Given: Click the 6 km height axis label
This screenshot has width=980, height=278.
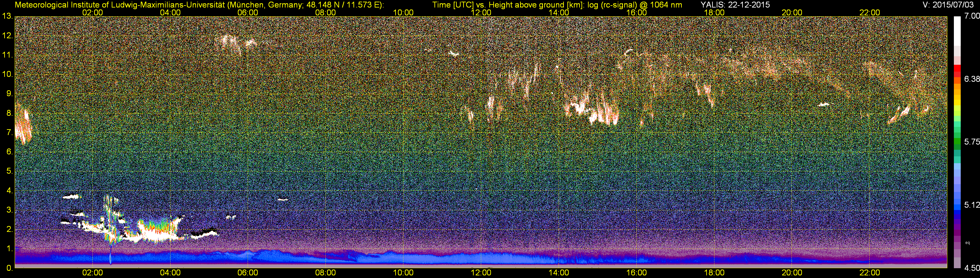Looking at the screenshot, I should tap(9, 152).
